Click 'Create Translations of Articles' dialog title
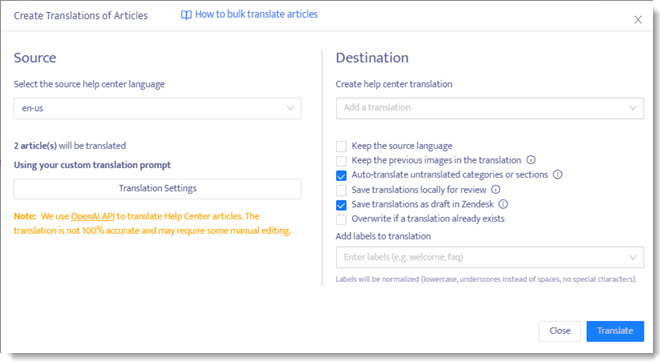 [x=81, y=16]
